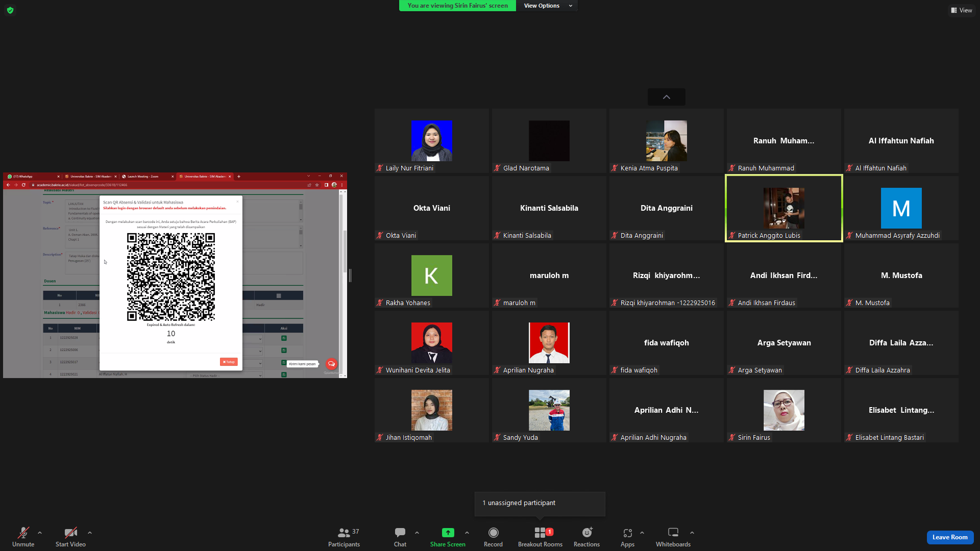Click the "fida wafiqoh" name label

point(639,370)
